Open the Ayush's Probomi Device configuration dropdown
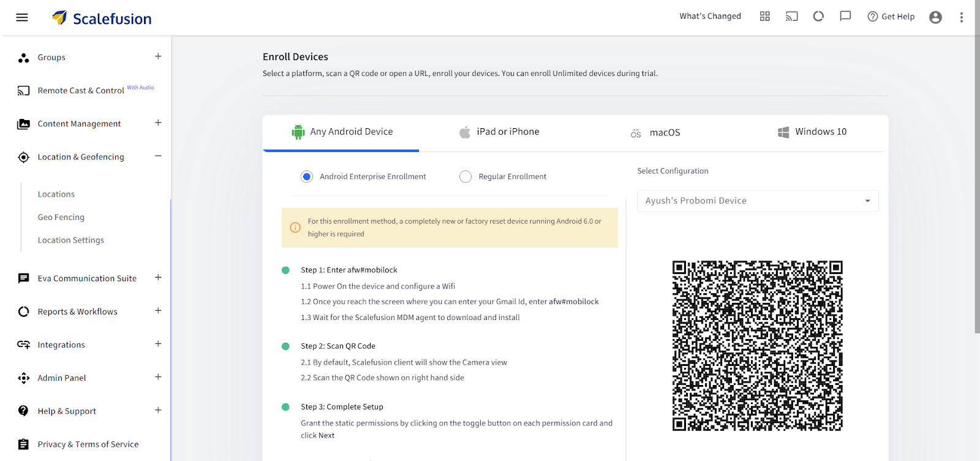This screenshot has width=980, height=461. pos(758,201)
